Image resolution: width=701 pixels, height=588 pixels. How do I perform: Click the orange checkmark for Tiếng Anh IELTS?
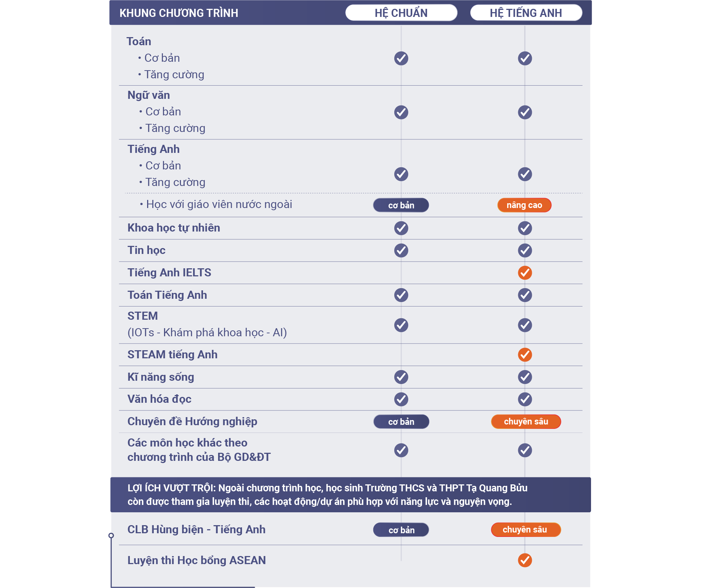click(x=525, y=273)
